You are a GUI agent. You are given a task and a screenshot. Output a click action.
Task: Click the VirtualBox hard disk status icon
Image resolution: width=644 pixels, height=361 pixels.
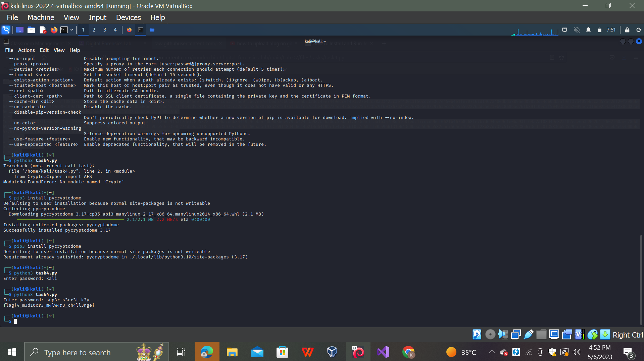477,334
